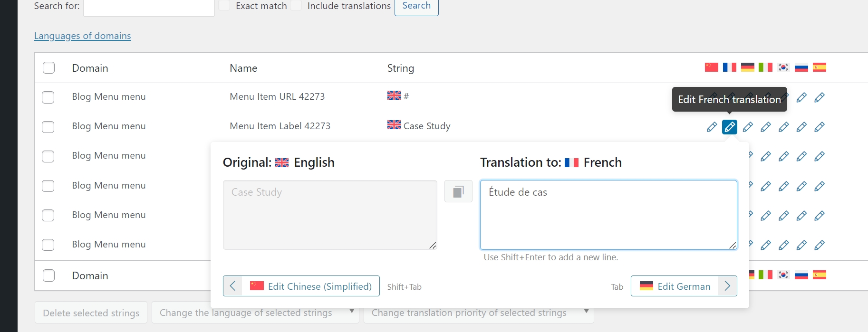Click Korean flag in table header
868x332 pixels.
coord(783,67)
